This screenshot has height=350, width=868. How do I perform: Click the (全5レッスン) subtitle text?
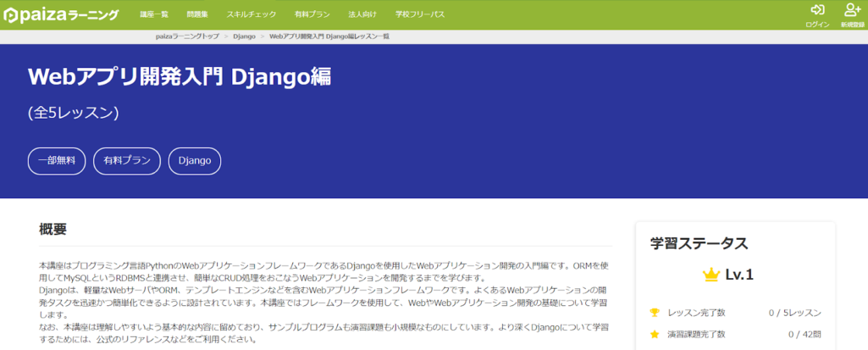[74, 113]
